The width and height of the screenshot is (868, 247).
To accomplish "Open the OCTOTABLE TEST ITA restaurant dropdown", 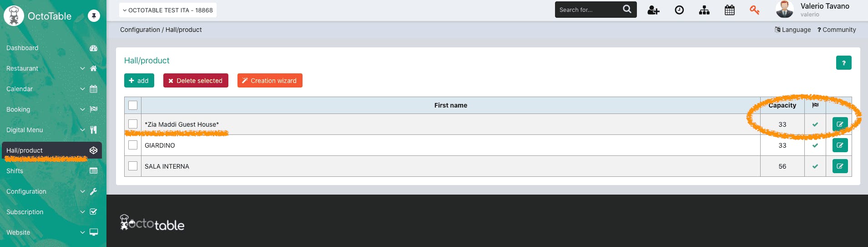I will coord(168,10).
